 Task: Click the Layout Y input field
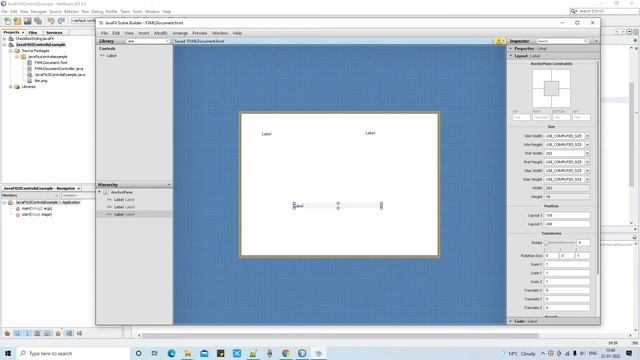point(567,224)
